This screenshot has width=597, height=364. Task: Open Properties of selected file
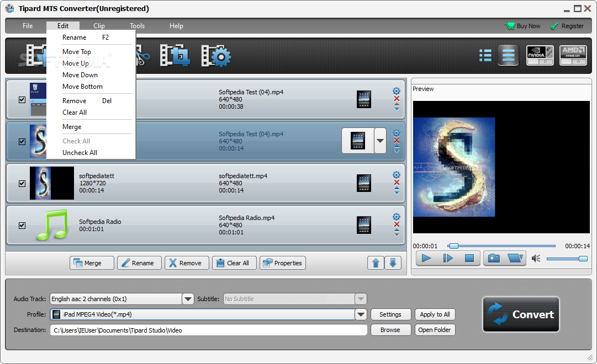[x=283, y=263]
